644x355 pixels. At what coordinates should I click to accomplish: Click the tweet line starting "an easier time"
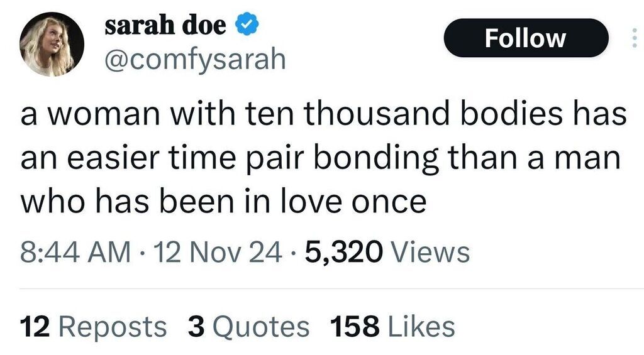tap(320, 159)
